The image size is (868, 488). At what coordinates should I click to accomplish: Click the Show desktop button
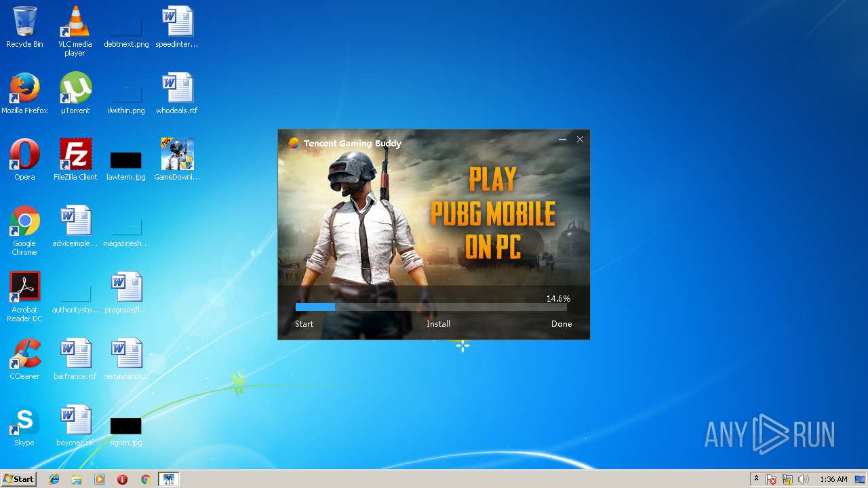861,479
